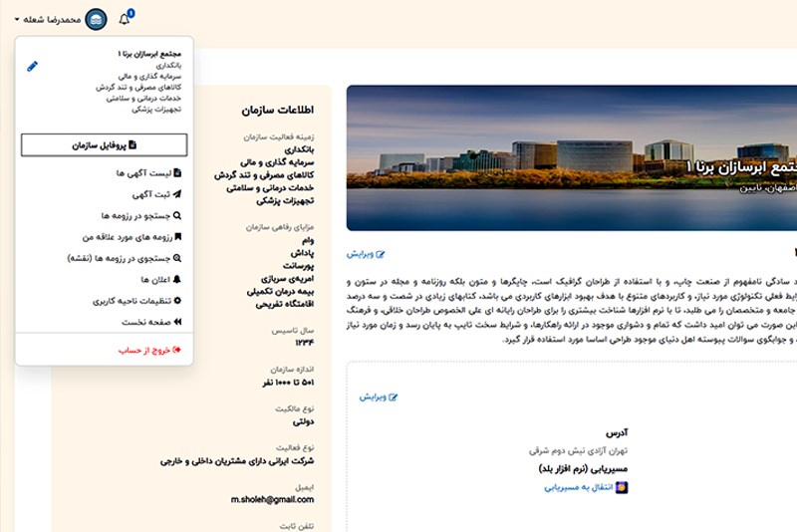Click مجتمع ابرسازان برنا ۱ in dropdown menu

tap(149, 54)
